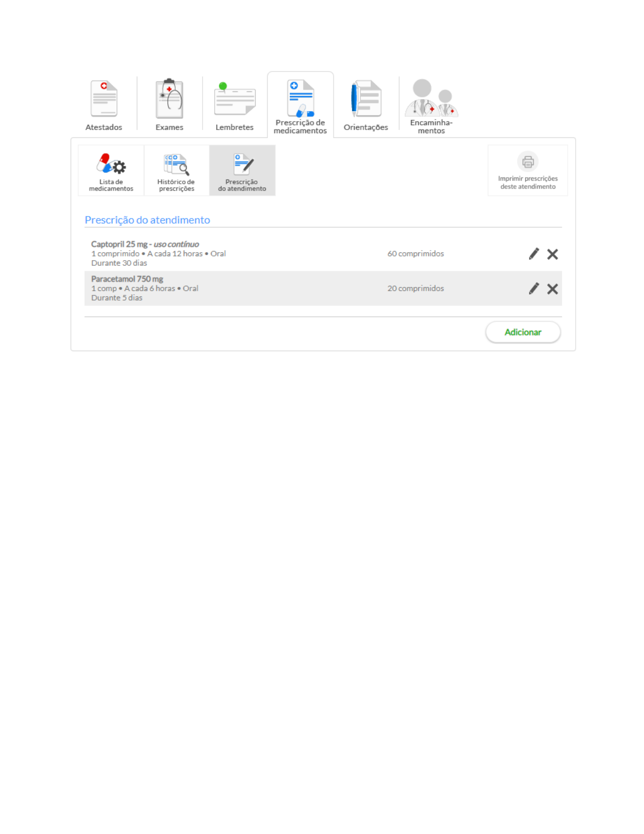Screen dimensions: 644x834
Task: Open the Atestados document icon
Action: (x=104, y=98)
